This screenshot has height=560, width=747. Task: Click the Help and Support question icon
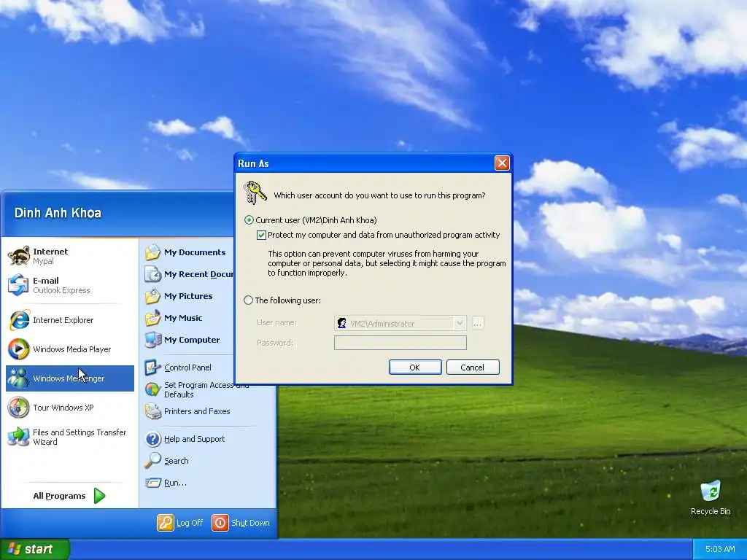153,439
